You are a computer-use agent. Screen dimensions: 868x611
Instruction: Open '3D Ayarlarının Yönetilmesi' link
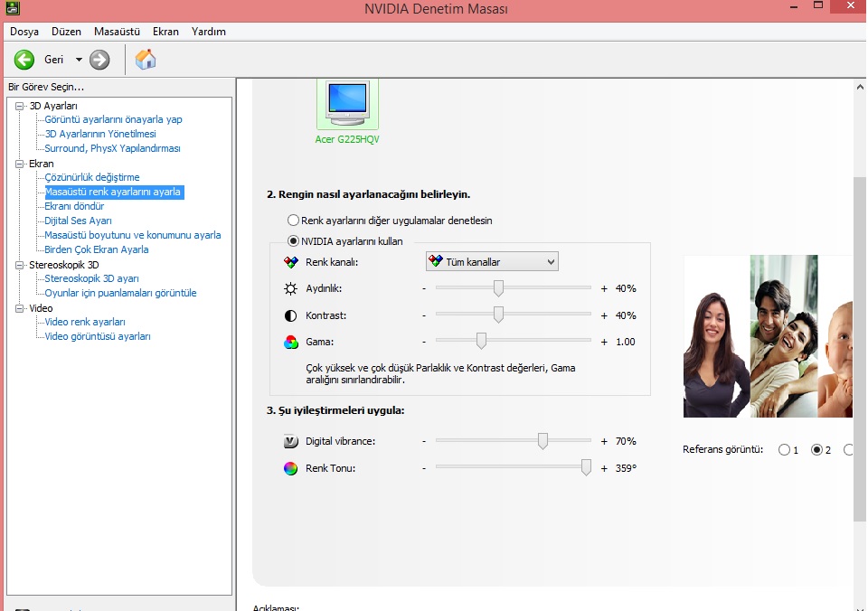pos(100,134)
